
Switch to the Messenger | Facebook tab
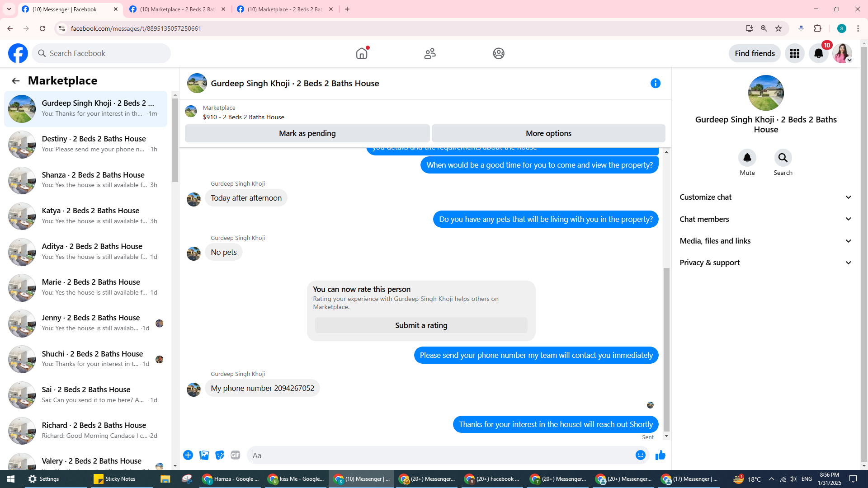pos(71,9)
